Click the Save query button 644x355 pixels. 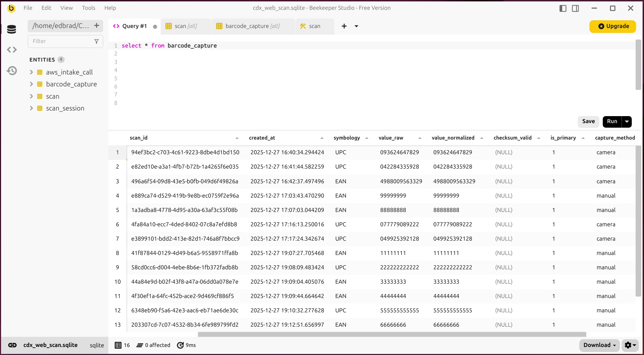[588, 121]
